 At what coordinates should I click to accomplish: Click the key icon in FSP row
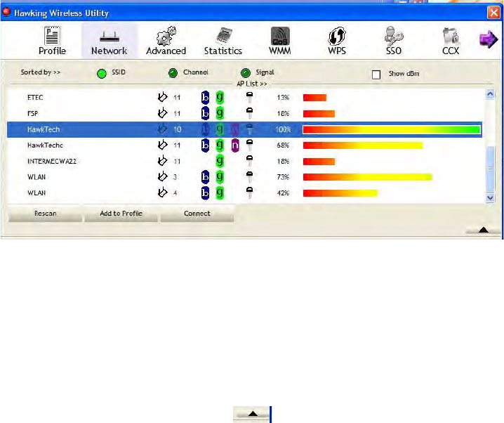pyautogui.click(x=249, y=113)
